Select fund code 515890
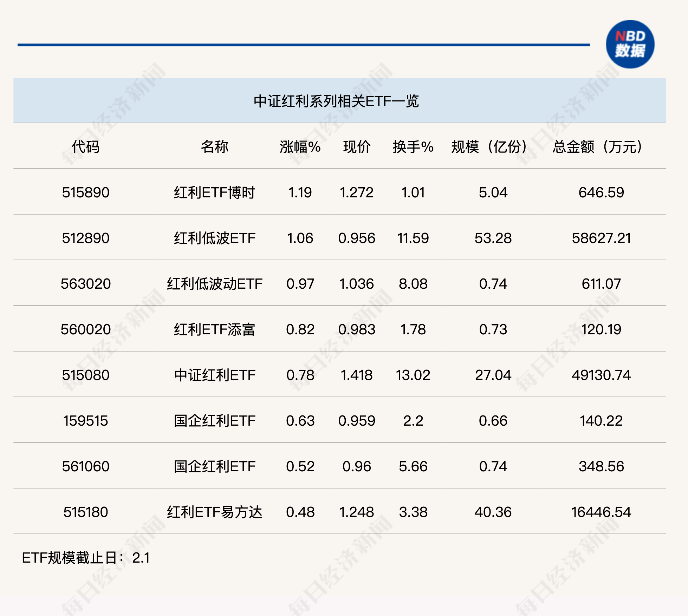This screenshot has width=688, height=616. click(x=86, y=192)
